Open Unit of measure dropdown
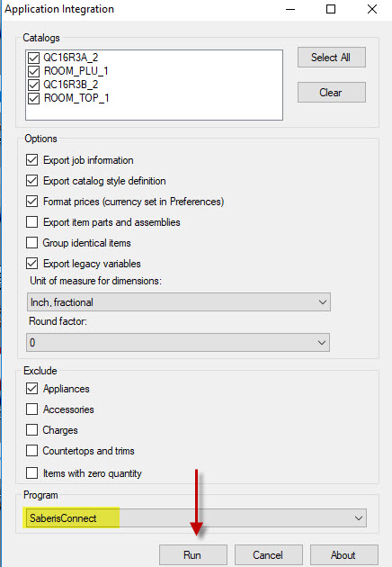 (x=179, y=301)
